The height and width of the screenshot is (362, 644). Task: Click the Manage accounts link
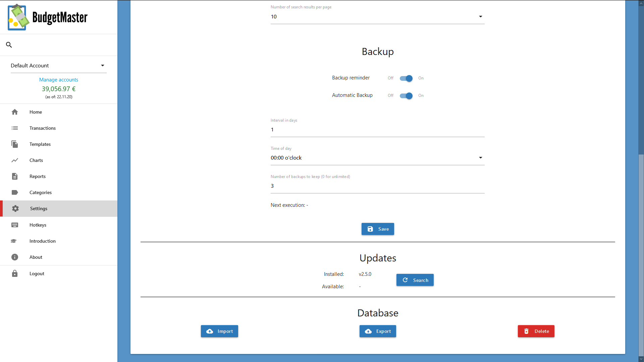tap(59, 80)
